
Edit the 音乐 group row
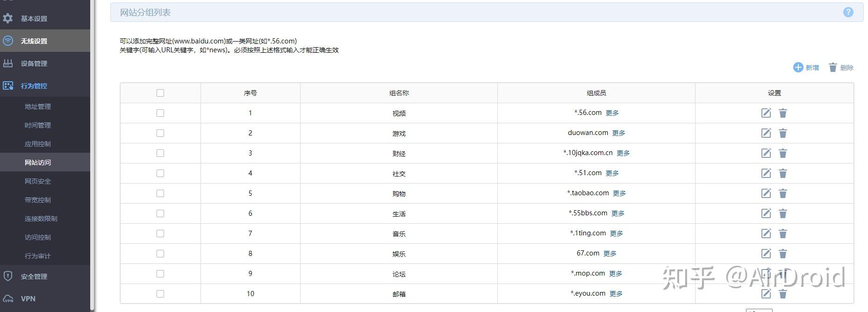point(766,234)
